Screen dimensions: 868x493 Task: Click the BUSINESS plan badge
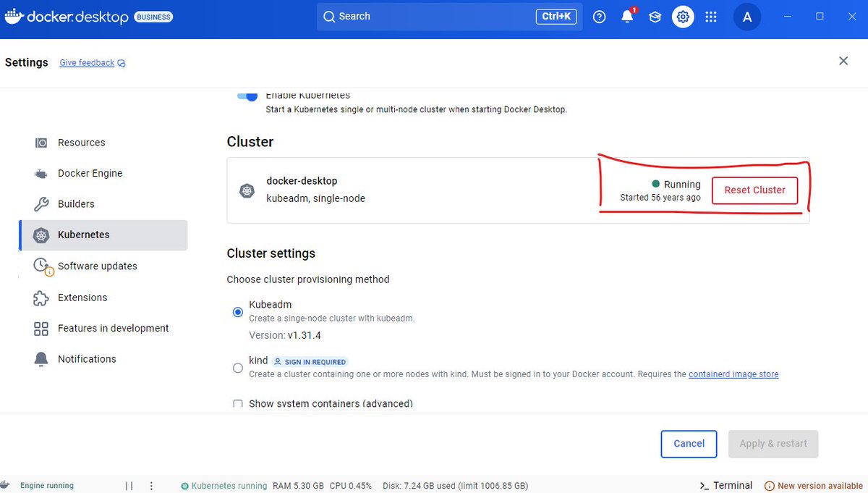pos(153,17)
